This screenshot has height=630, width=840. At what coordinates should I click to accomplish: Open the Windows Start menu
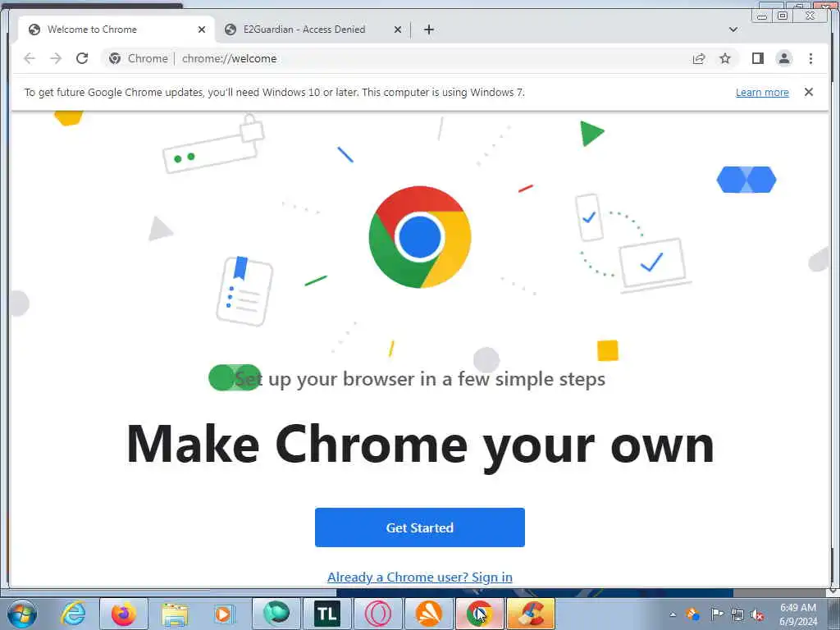tap(21, 614)
